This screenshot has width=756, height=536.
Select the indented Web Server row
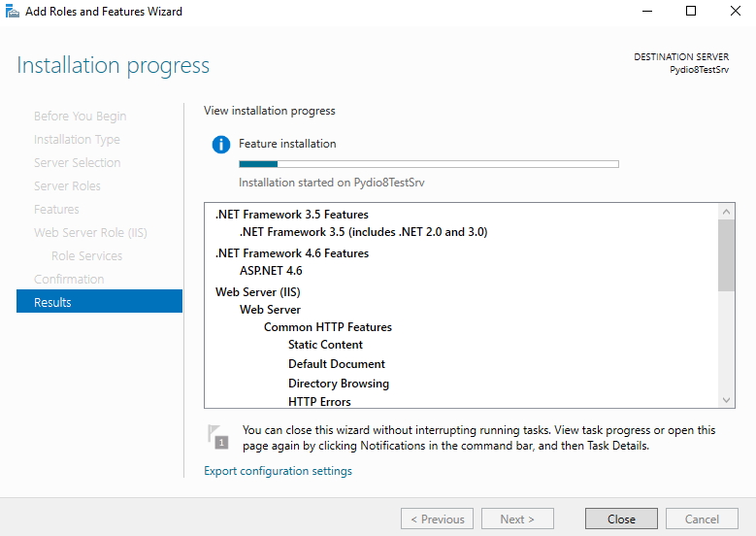[x=270, y=310]
